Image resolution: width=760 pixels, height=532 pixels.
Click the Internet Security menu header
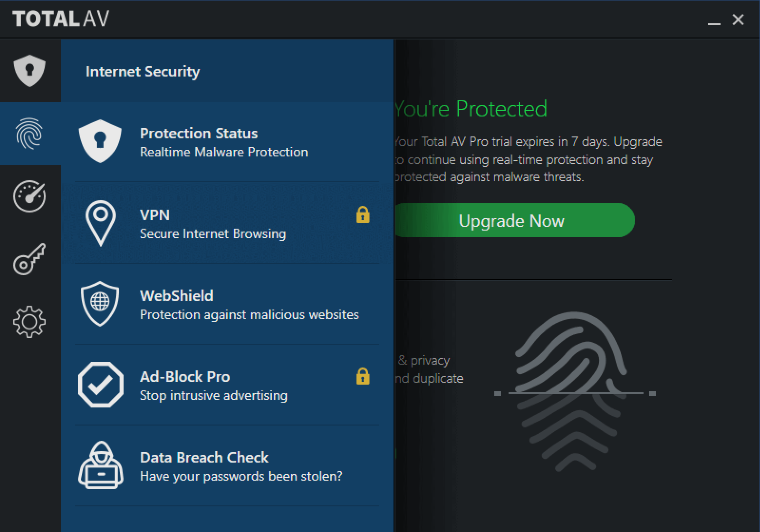click(143, 71)
